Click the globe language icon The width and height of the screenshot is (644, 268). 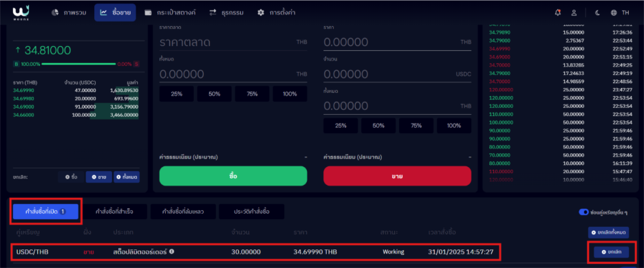[x=614, y=12]
